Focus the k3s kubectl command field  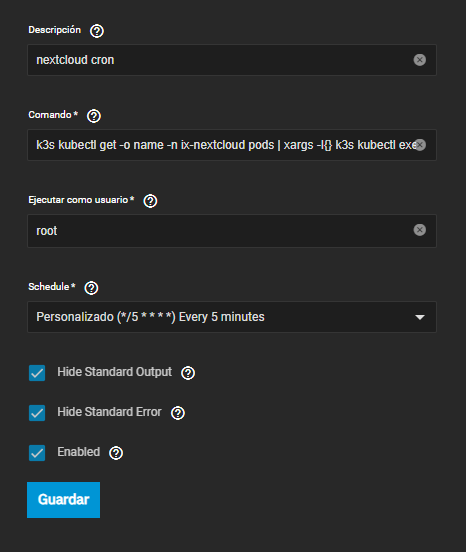click(x=232, y=145)
